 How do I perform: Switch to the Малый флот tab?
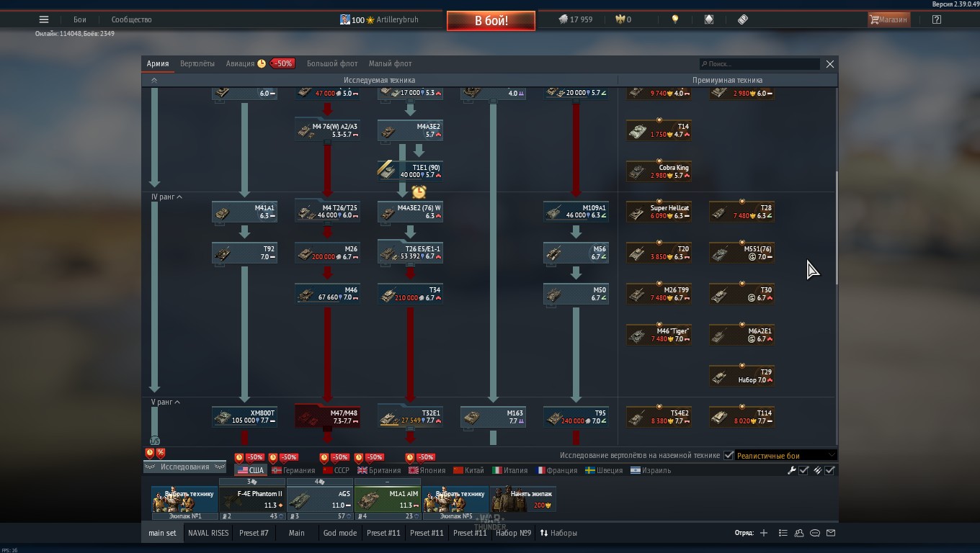[x=391, y=63]
